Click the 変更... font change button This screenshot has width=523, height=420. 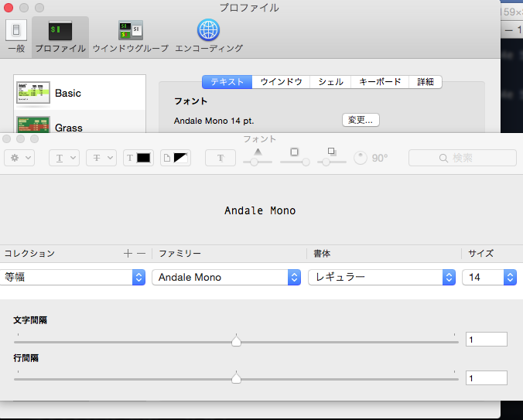point(360,120)
